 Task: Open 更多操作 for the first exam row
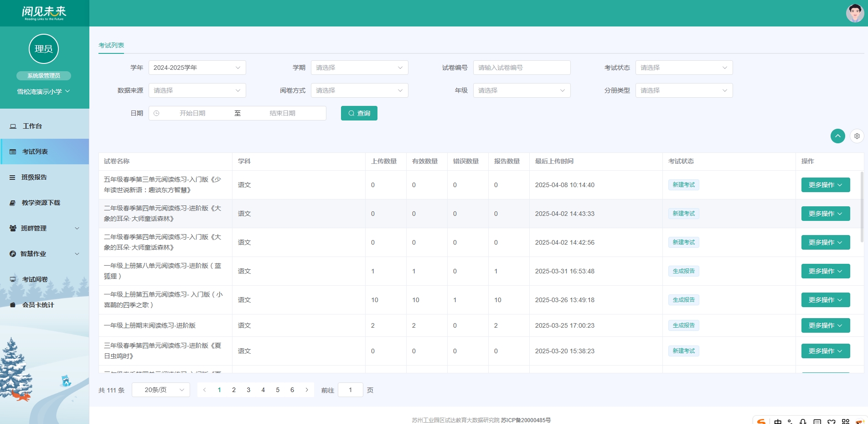(825, 185)
